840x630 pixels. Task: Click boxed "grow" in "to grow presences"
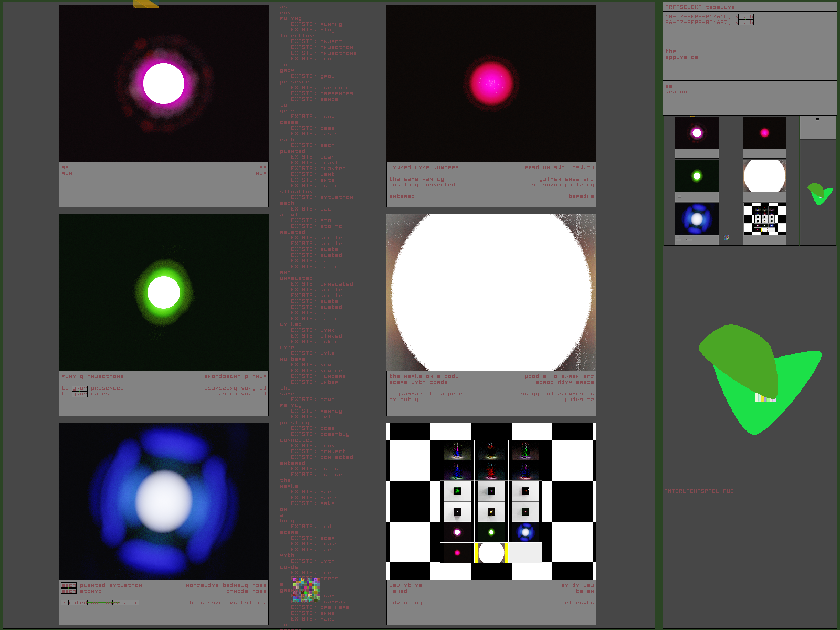click(x=80, y=388)
